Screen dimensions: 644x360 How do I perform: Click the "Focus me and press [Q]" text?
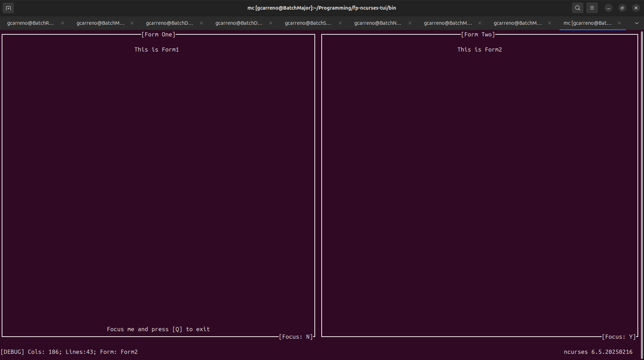click(x=158, y=329)
